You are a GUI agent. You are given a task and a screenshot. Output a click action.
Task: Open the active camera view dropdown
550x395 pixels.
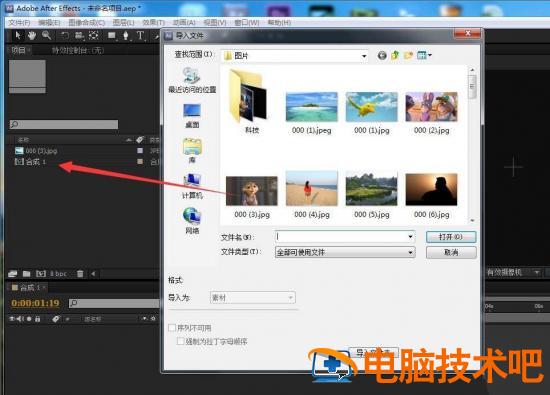(514, 272)
